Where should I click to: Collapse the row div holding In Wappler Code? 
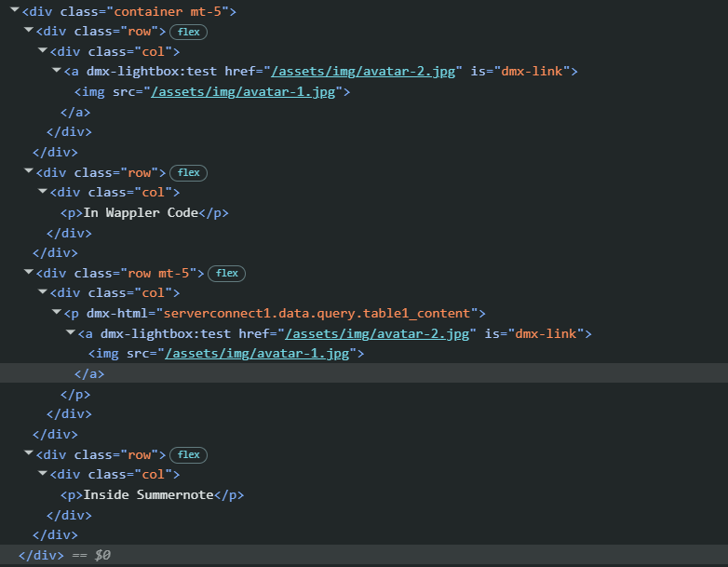tap(29, 171)
